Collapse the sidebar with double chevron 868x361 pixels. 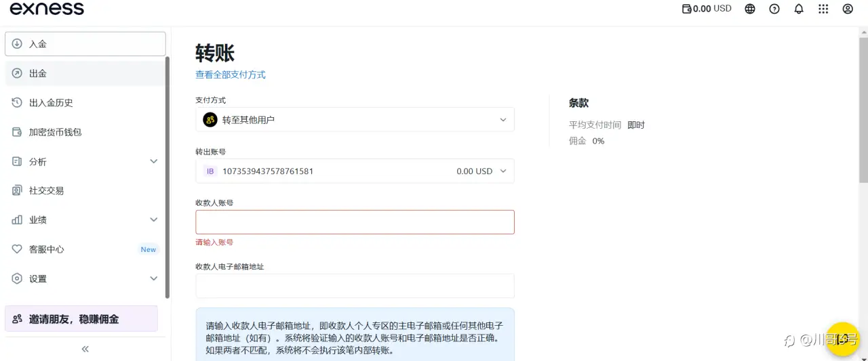click(85, 349)
